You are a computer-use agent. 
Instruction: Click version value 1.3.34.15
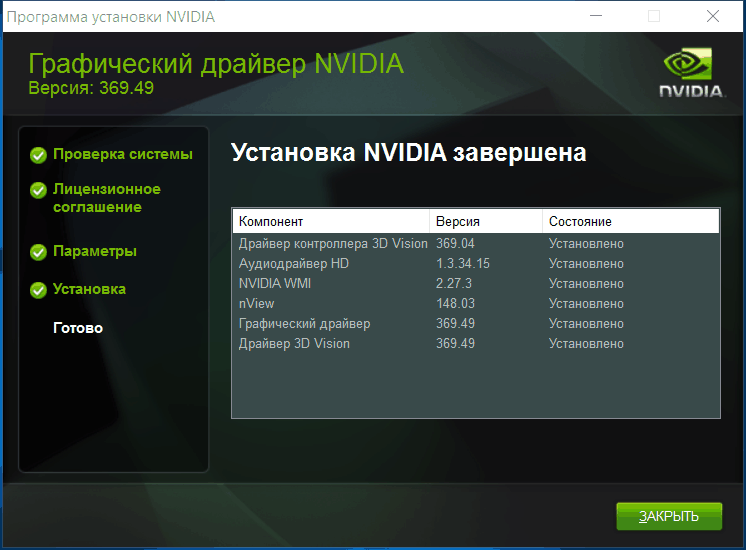click(463, 264)
